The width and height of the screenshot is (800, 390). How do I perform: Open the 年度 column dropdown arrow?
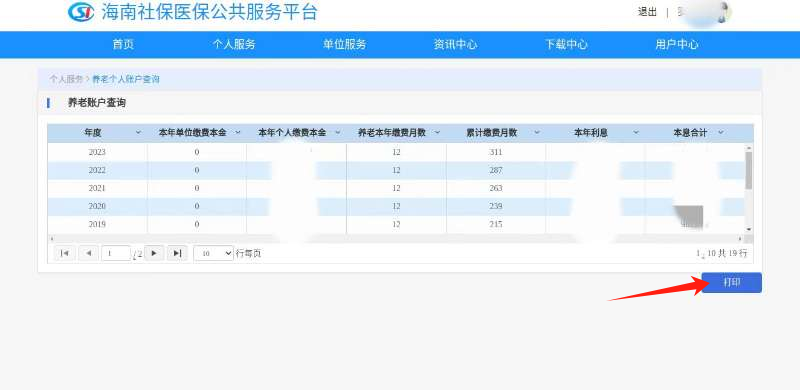(x=138, y=133)
